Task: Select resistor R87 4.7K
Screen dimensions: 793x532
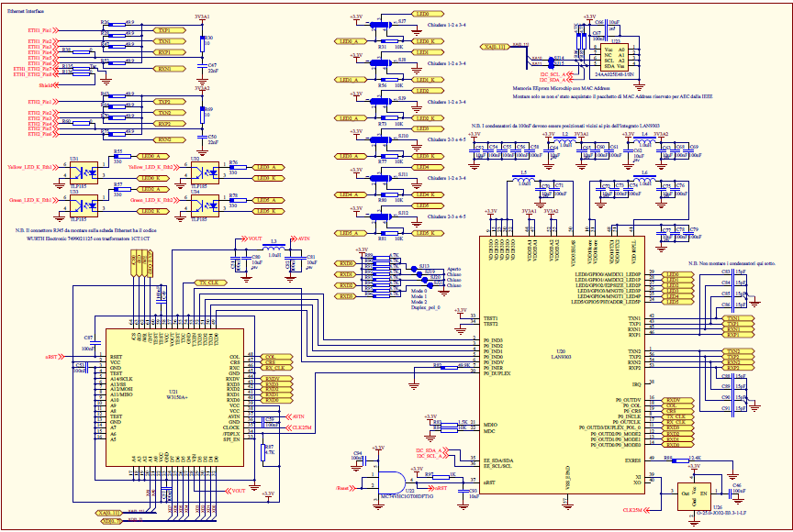Action: (263, 452)
